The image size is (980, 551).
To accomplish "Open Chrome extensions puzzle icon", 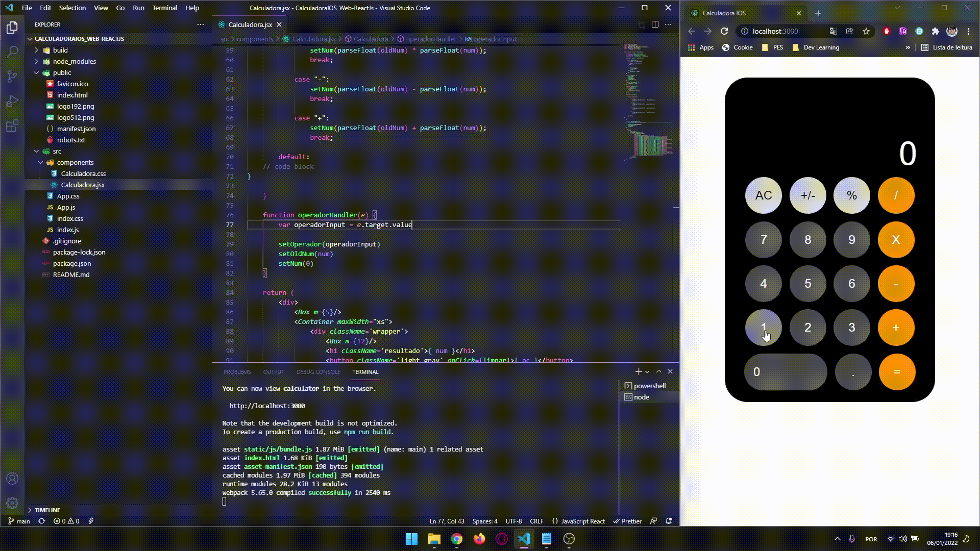I will click(935, 31).
